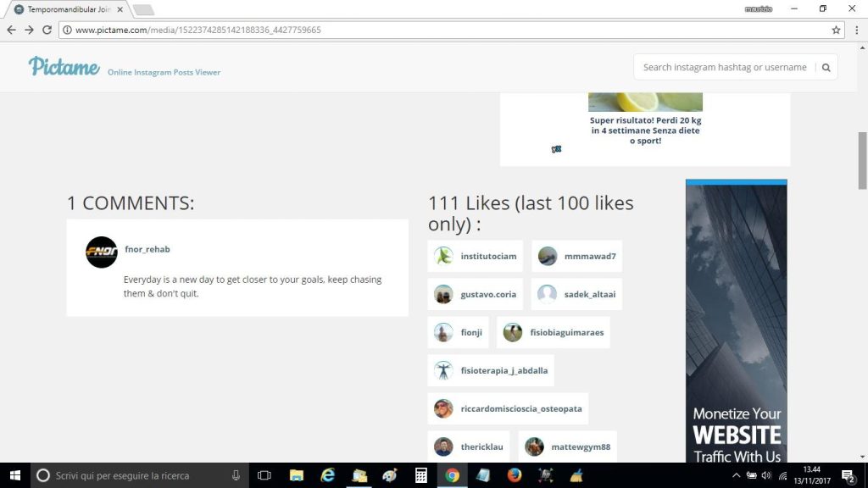Open the Pictame logo homepage link
Screen dimensions: 868x488
tap(64, 66)
